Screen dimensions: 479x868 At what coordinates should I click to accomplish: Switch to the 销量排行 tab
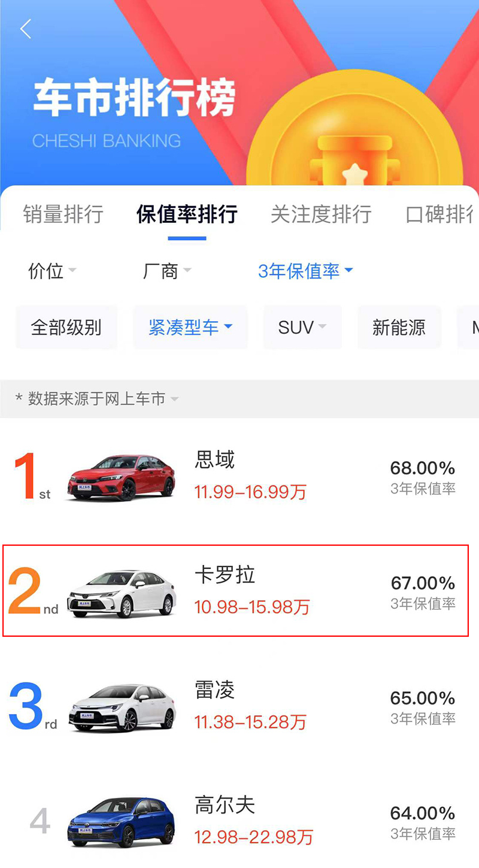pyautogui.click(x=63, y=214)
